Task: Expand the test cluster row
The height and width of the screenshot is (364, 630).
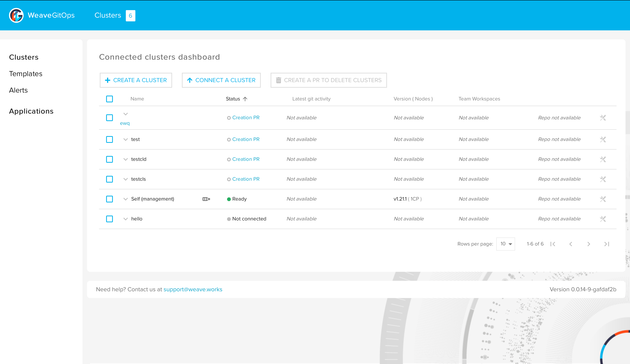Action: click(x=125, y=139)
